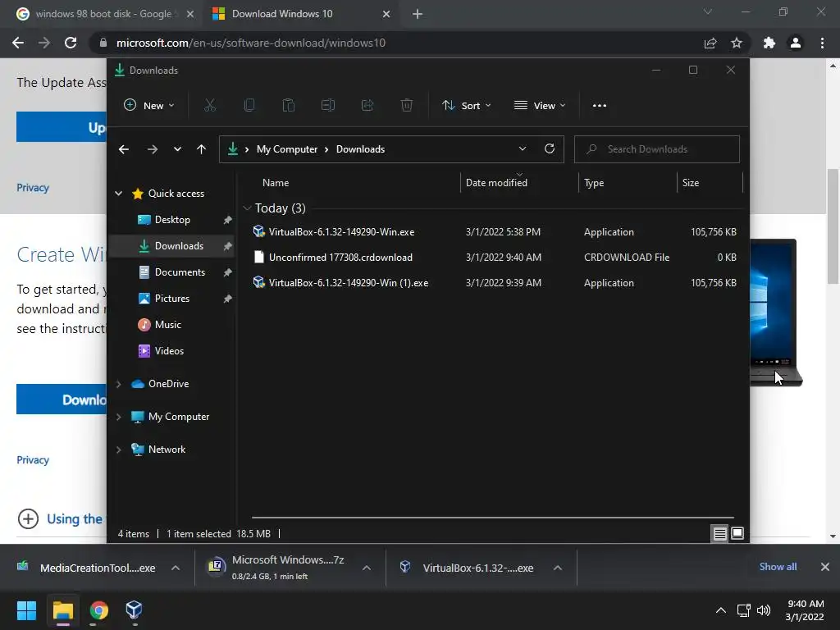Show hidden system tray icons
840x630 pixels.
point(721,610)
